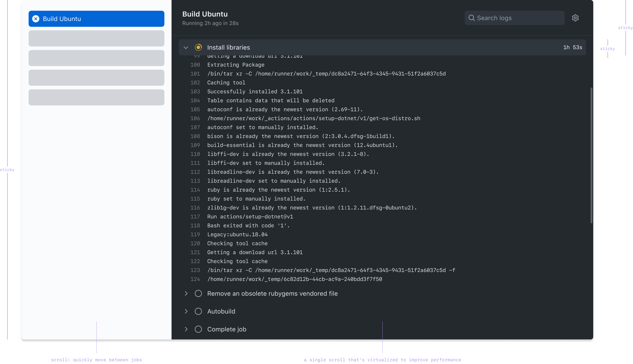Click the pending status circle for Complete job
The image size is (633, 364).
pos(198,329)
